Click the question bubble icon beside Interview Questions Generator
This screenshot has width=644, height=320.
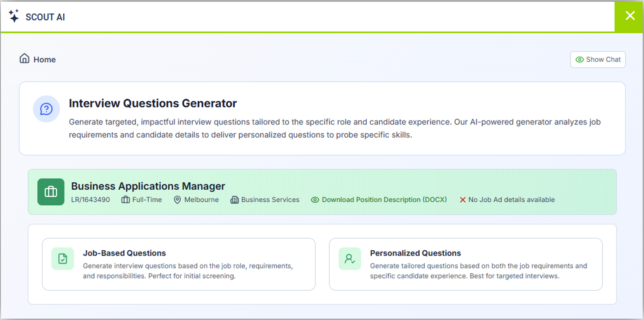tap(46, 109)
